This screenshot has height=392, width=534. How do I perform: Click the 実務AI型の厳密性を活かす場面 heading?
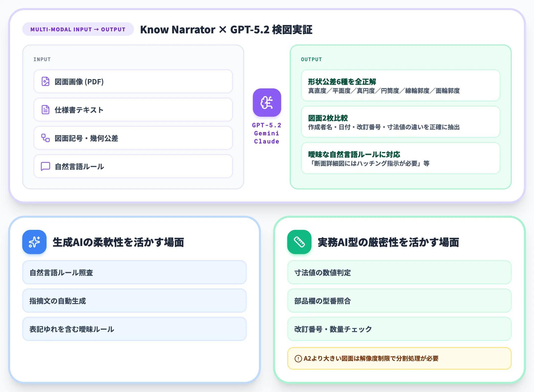pos(388,242)
